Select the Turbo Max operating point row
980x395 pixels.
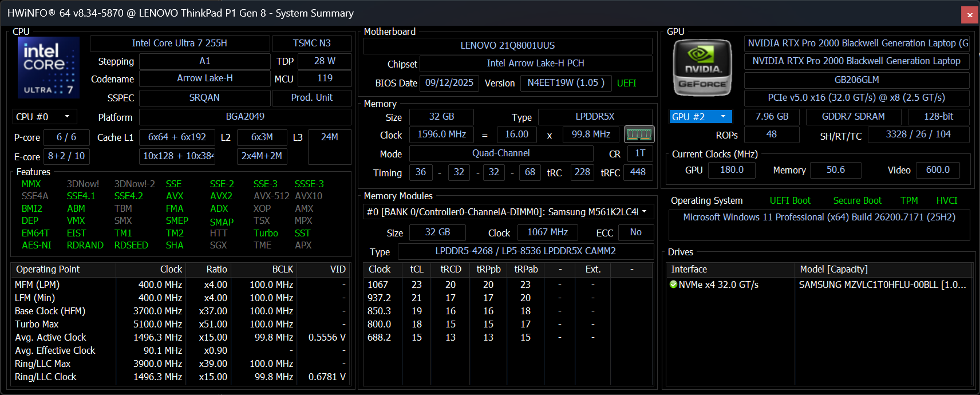(x=37, y=324)
